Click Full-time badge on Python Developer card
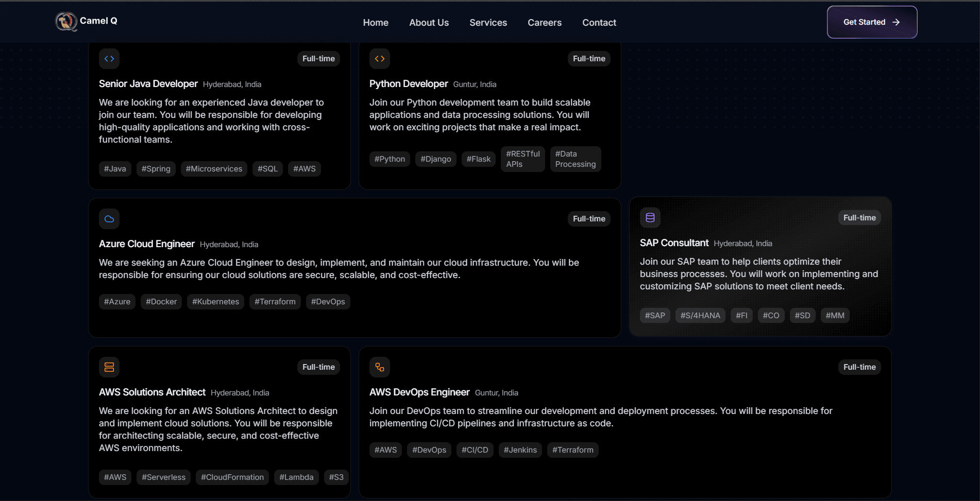Viewport: 980px width, 501px height. pos(589,59)
